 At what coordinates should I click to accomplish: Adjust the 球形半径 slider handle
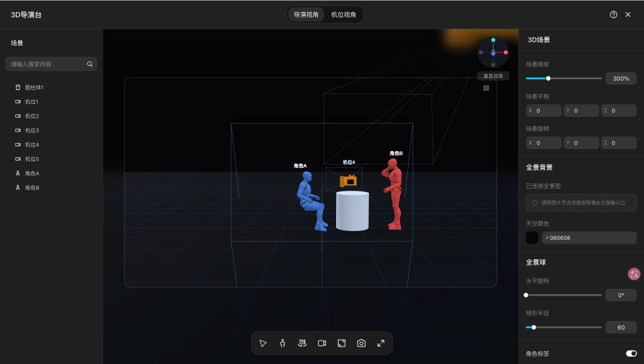[x=533, y=327]
